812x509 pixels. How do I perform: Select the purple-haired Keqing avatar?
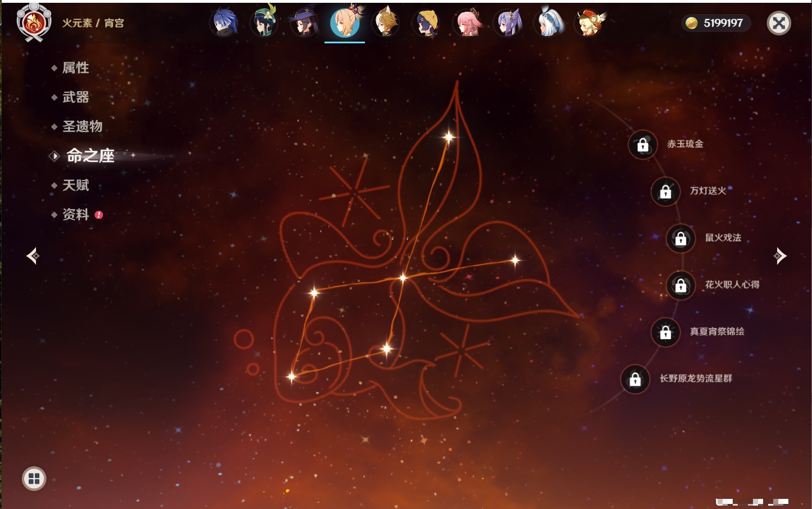[508, 24]
